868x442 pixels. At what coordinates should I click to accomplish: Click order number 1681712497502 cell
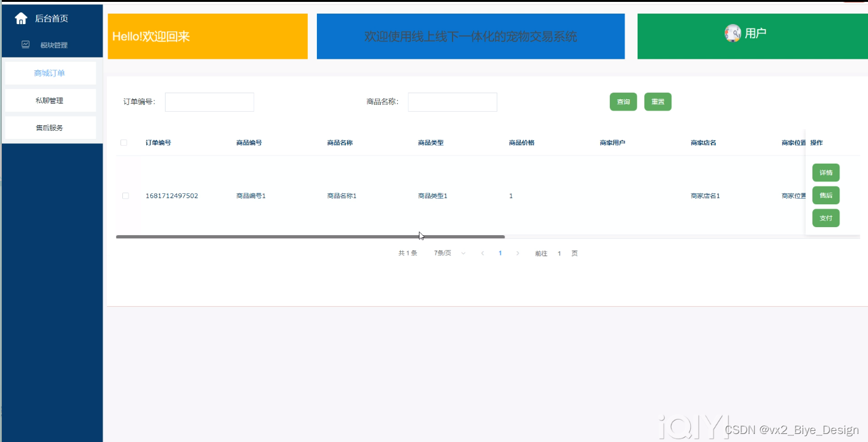pyautogui.click(x=172, y=196)
